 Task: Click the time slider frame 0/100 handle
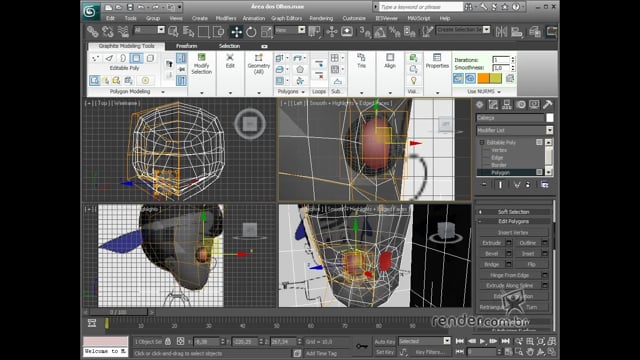[x=118, y=312]
